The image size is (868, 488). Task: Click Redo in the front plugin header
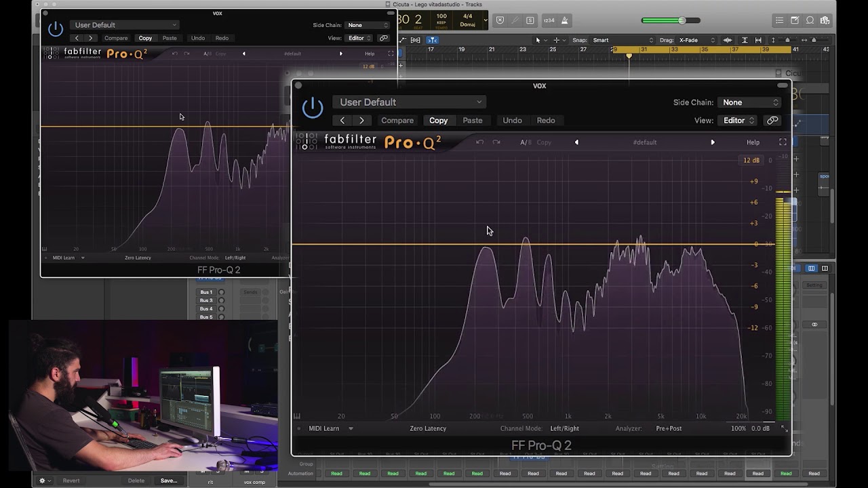point(546,121)
